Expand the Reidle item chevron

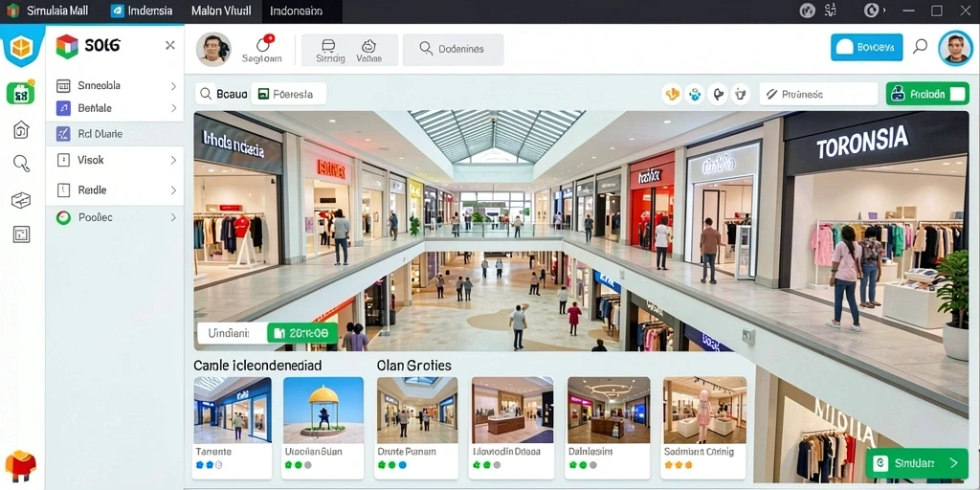point(174,190)
